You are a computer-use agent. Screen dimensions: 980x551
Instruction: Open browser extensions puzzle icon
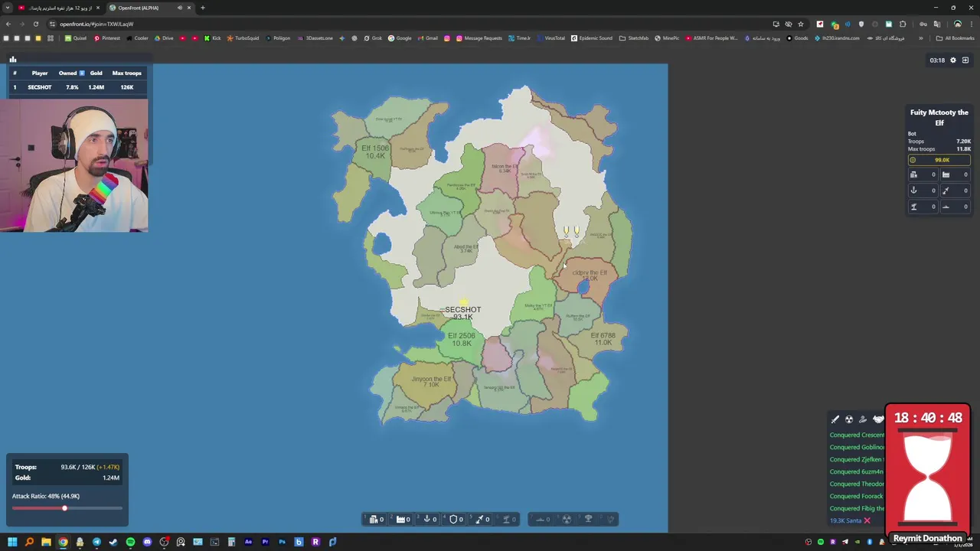pos(903,24)
